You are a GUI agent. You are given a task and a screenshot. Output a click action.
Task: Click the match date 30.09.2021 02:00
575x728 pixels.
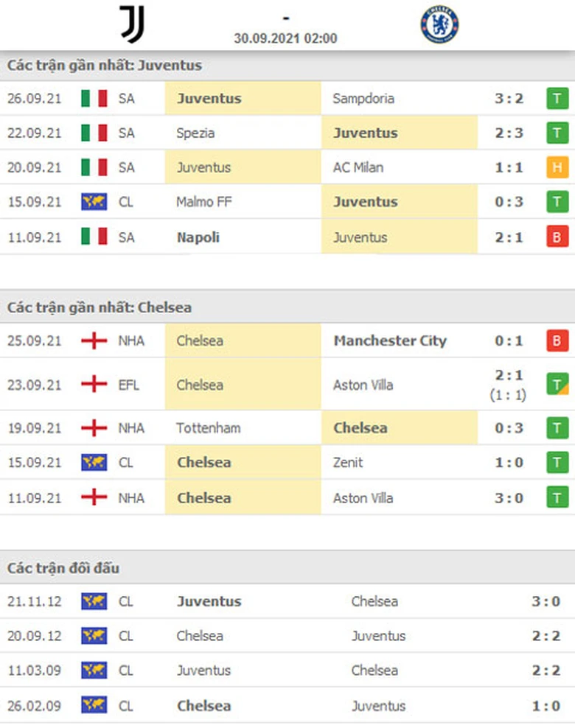286,38
